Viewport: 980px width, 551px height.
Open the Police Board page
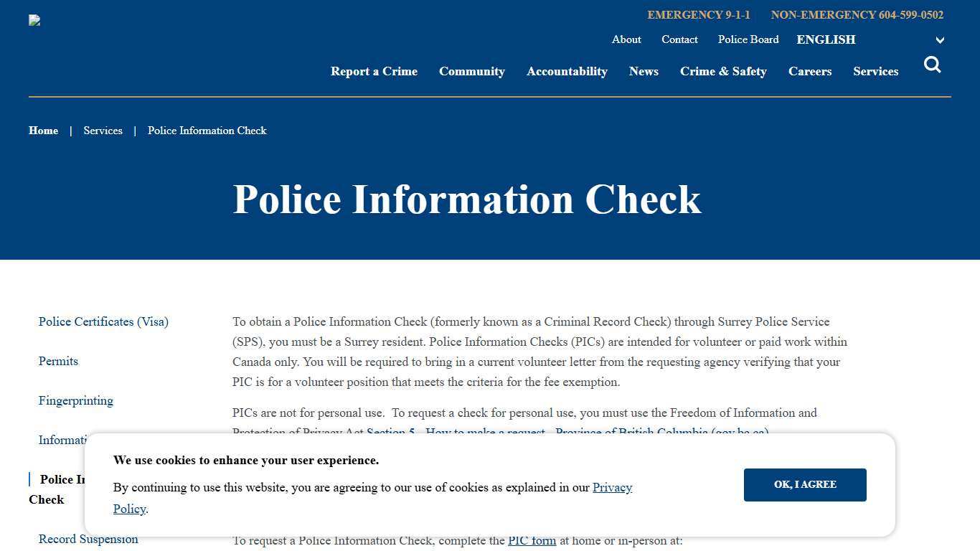tap(748, 39)
